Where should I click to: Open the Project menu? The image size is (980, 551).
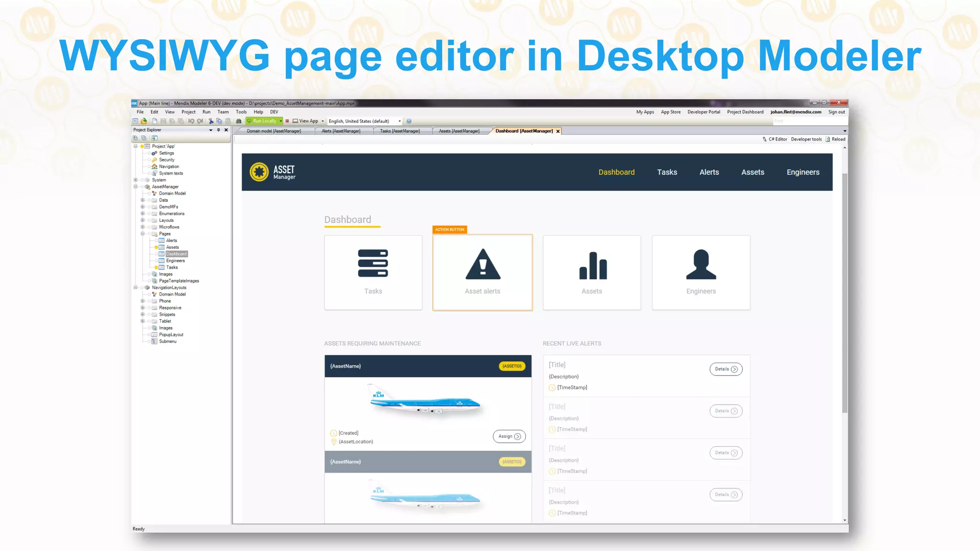click(x=189, y=112)
